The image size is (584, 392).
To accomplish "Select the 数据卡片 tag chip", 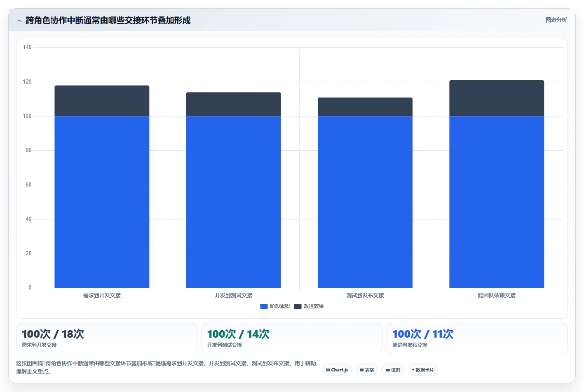I will (423, 370).
